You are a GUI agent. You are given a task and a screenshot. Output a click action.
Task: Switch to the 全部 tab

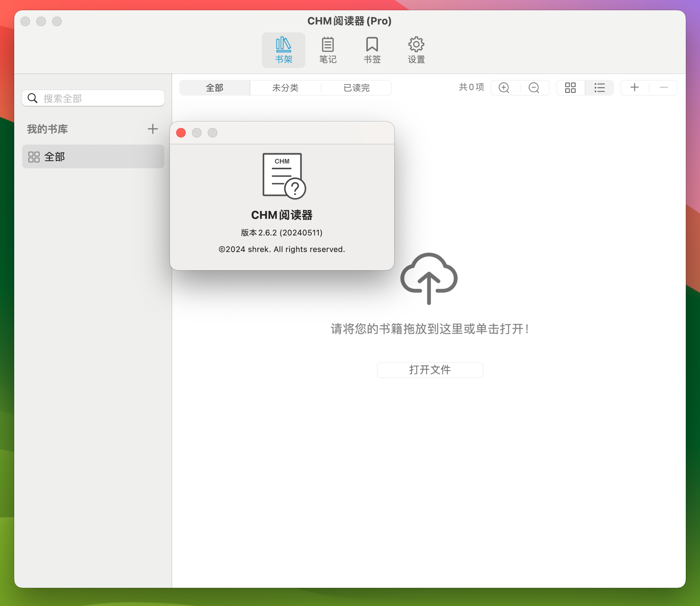(215, 88)
